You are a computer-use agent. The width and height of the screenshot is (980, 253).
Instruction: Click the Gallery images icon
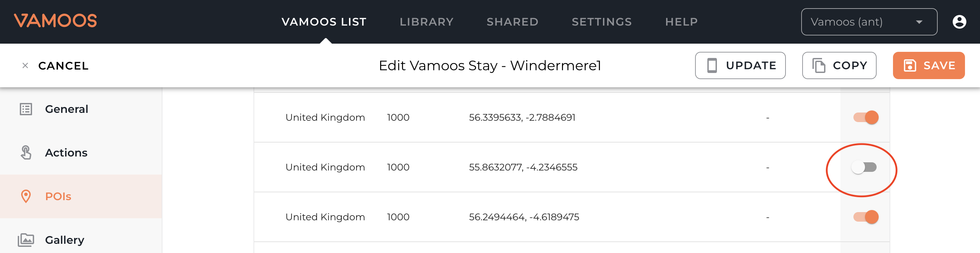26,240
